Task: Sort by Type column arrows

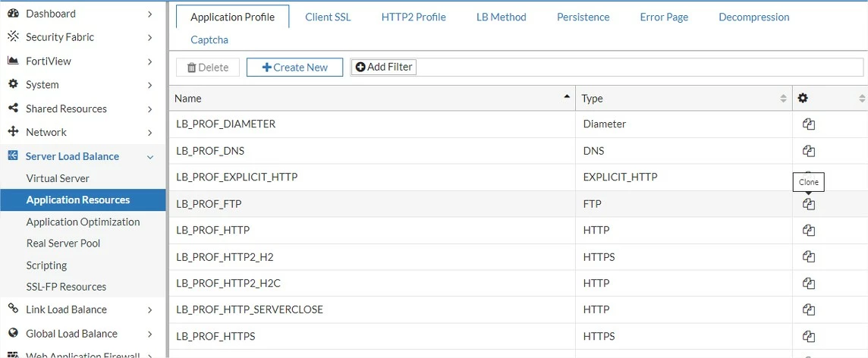Action: pyautogui.click(x=783, y=99)
